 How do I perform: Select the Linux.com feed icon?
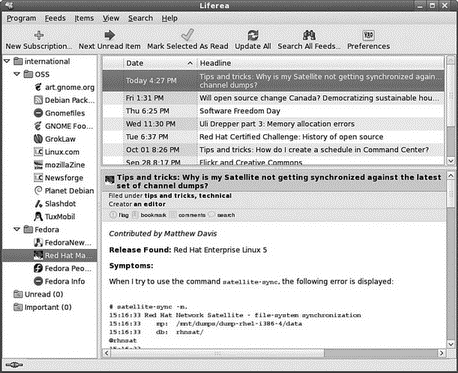click(x=38, y=152)
